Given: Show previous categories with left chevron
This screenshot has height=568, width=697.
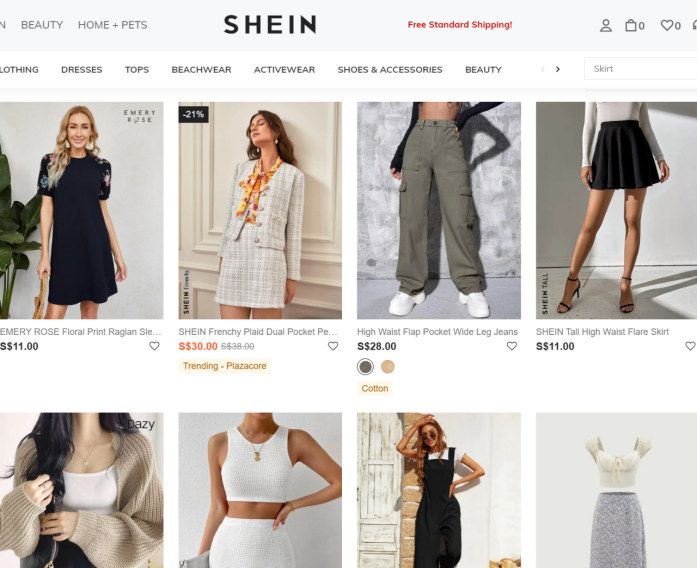Looking at the screenshot, I should tap(542, 69).
